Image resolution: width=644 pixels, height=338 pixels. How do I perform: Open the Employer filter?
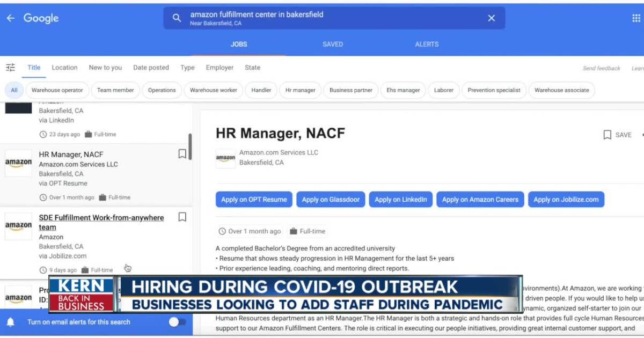pyautogui.click(x=219, y=68)
